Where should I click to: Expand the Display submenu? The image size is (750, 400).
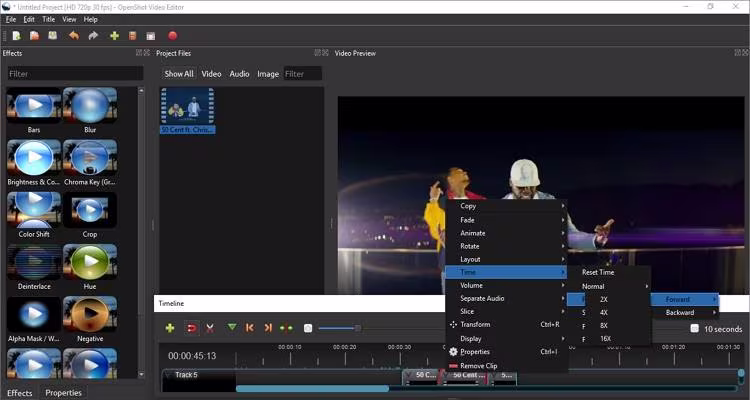tap(506, 338)
